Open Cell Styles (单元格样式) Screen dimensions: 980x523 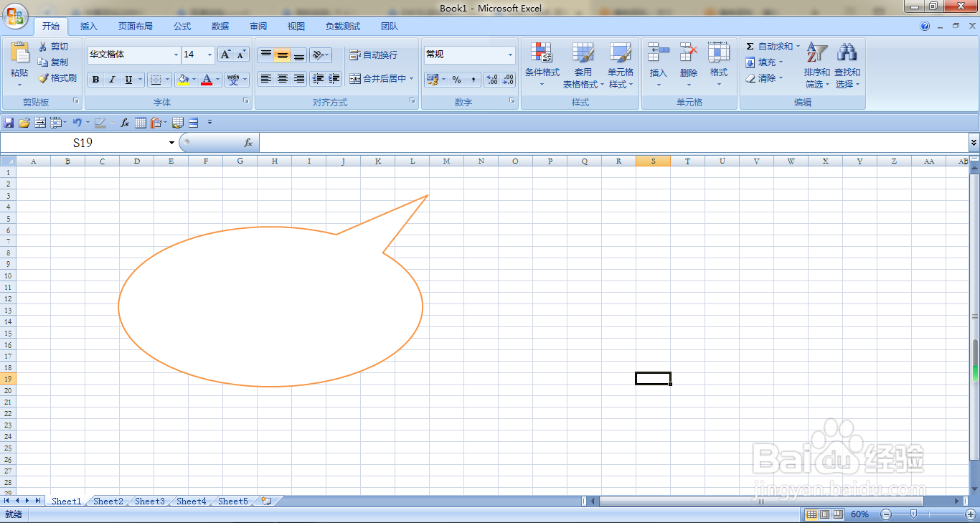point(621,65)
